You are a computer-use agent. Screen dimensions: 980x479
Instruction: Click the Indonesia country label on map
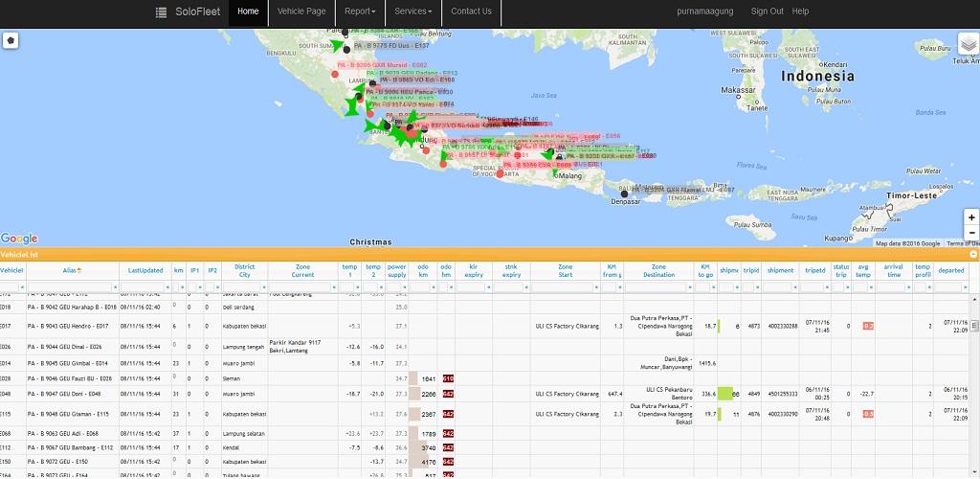click(817, 77)
